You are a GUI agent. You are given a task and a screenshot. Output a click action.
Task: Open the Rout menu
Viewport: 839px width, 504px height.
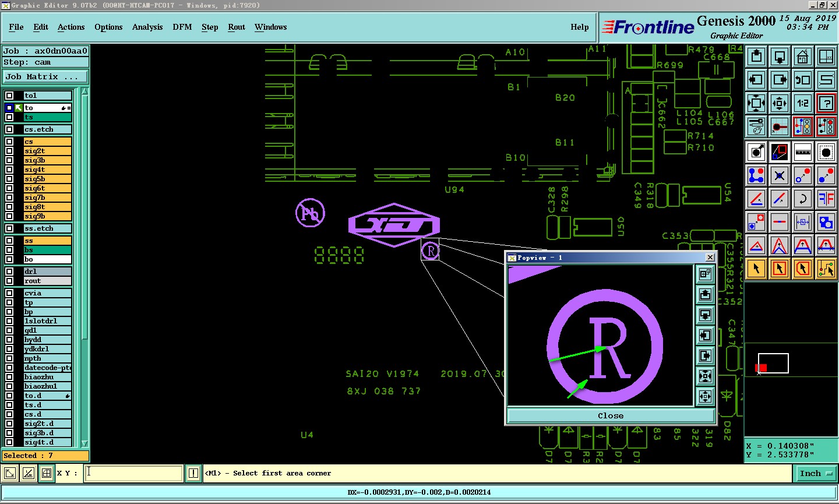point(237,27)
